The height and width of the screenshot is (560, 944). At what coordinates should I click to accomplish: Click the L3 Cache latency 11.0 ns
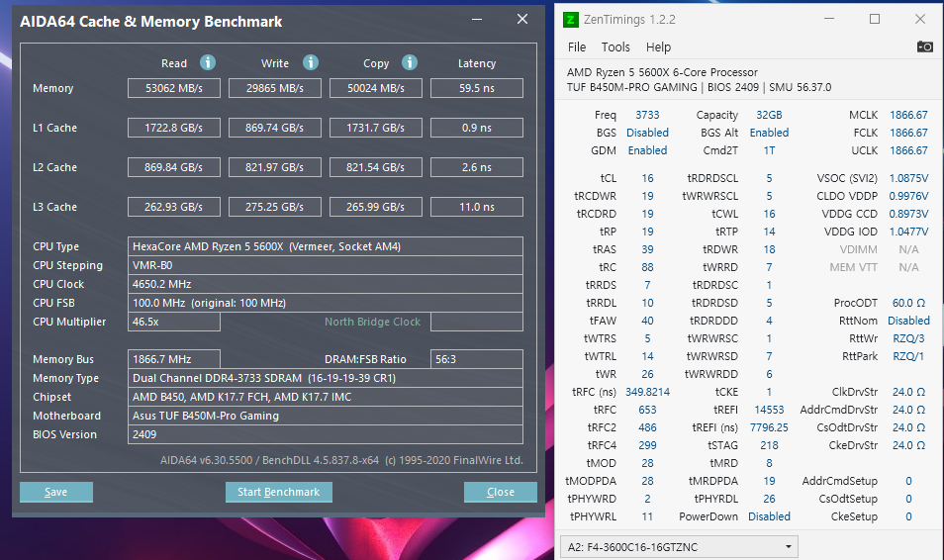click(477, 207)
